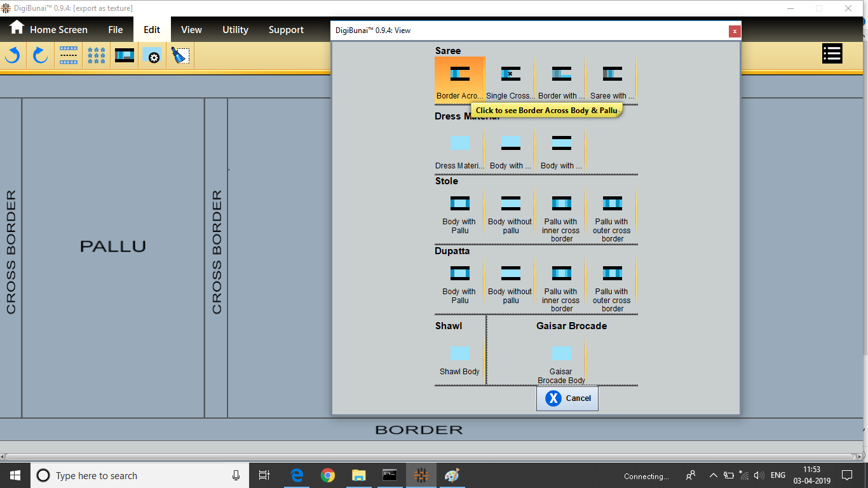Click the 3x3 blue flower grid icon
The image size is (868, 488).
pyautogui.click(x=97, y=56)
